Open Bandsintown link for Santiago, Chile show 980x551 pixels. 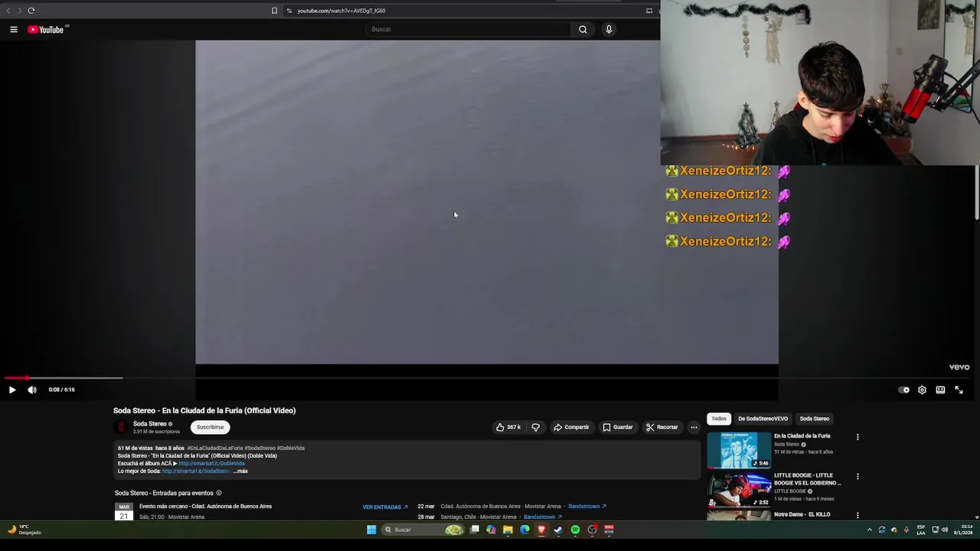543,517
